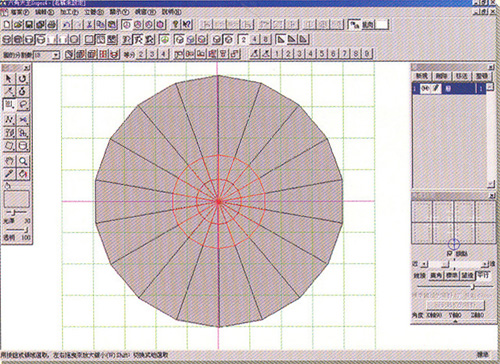Toggle the layer eye visibility icon

[x=425, y=89]
